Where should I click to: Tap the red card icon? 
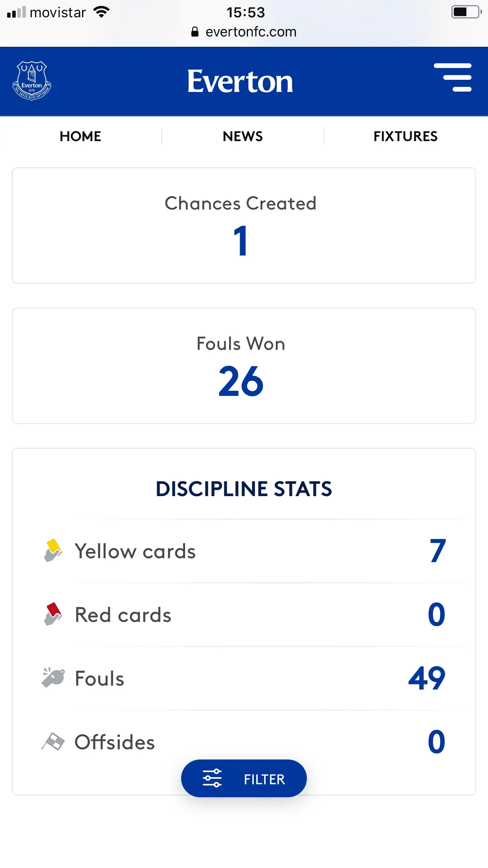(53, 614)
